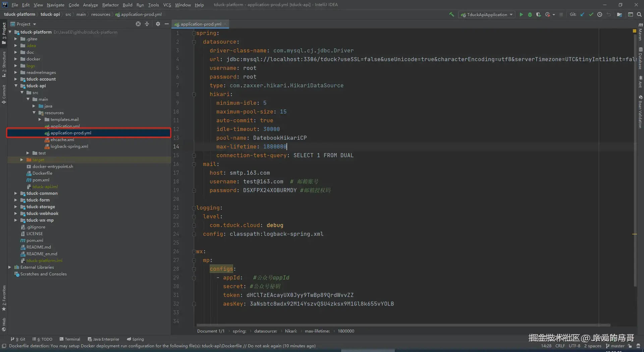Image resolution: width=644 pixels, height=352 pixels.
Task: Click the editor horizontal scrollbar
Action: (x=402, y=325)
